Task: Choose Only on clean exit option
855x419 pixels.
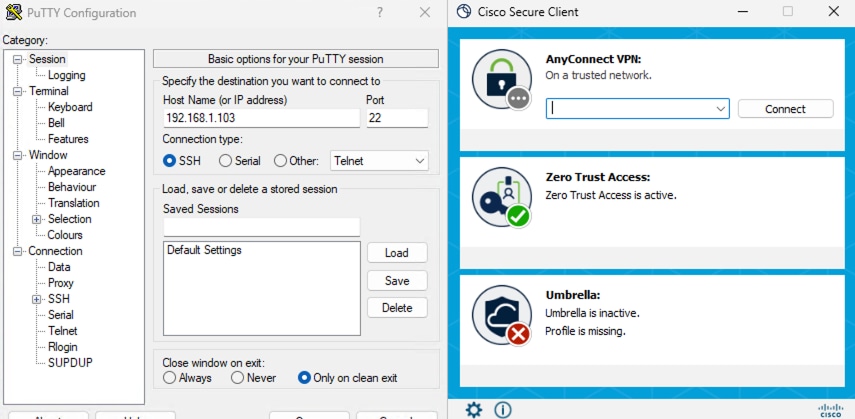Action: coord(304,378)
